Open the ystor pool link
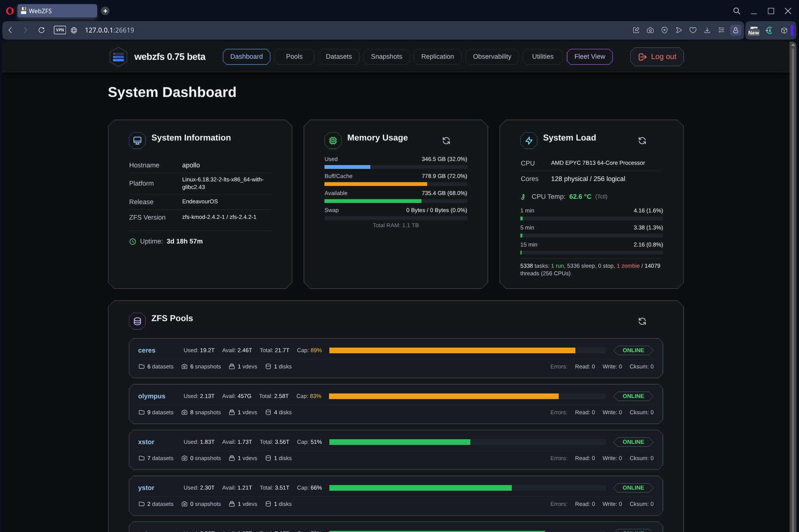The height and width of the screenshot is (532, 799). point(146,488)
